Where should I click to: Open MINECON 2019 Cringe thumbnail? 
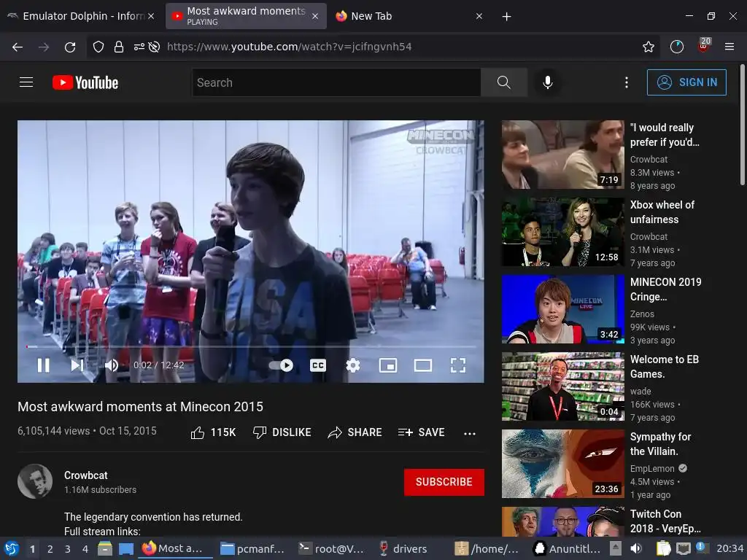click(562, 309)
